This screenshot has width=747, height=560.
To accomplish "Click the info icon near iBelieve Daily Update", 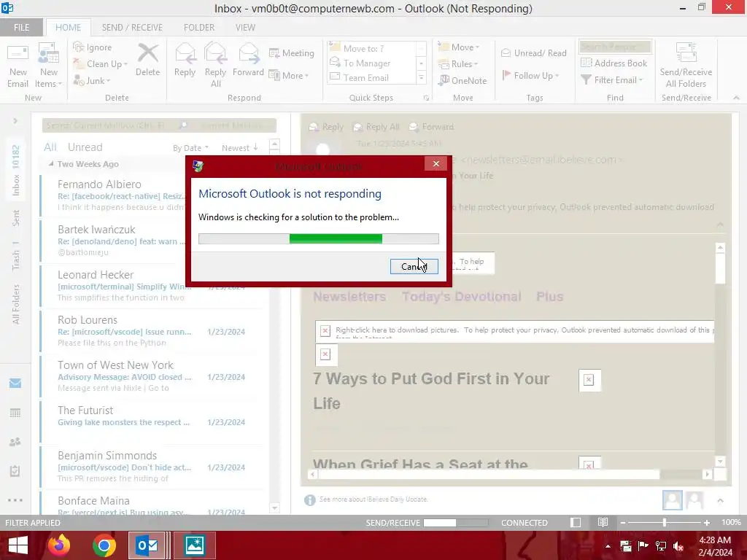I will point(309,499).
